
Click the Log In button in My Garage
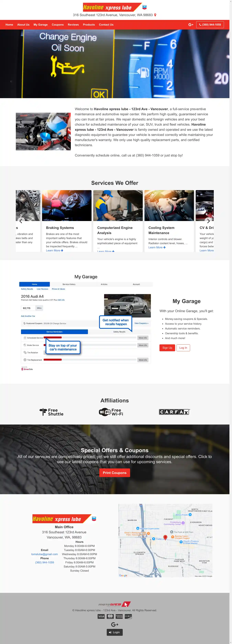click(183, 348)
